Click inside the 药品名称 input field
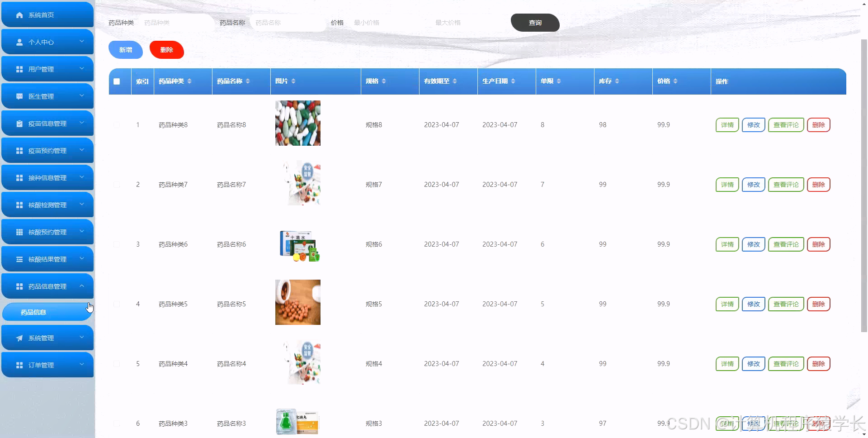Image resolution: width=868 pixels, height=438 pixels. click(287, 22)
